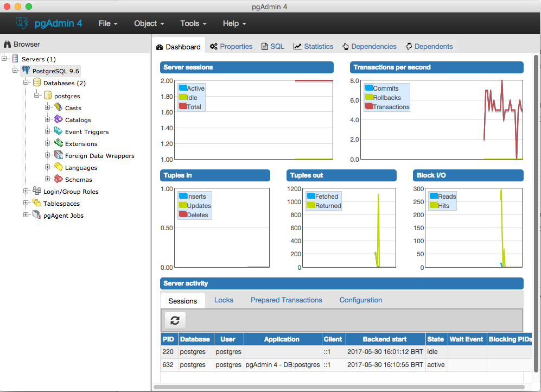This screenshot has width=541, height=392.
Task: Open the Statistics tab
Action: click(x=314, y=46)
